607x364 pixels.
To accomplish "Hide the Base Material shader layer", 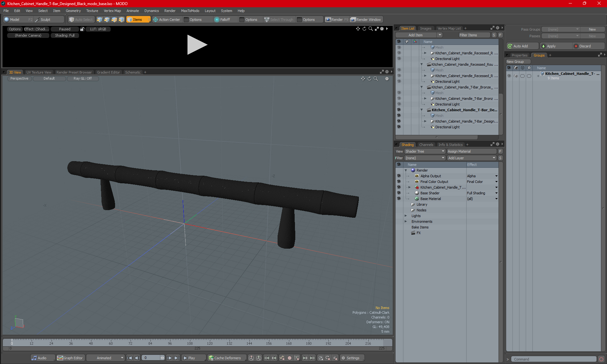I will coord(399,199).
